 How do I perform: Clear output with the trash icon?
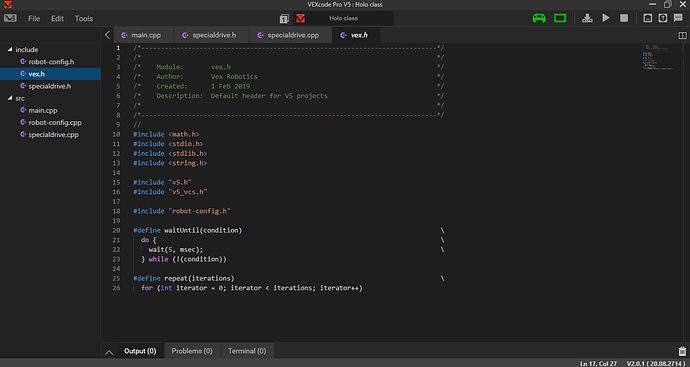point(682,351)
